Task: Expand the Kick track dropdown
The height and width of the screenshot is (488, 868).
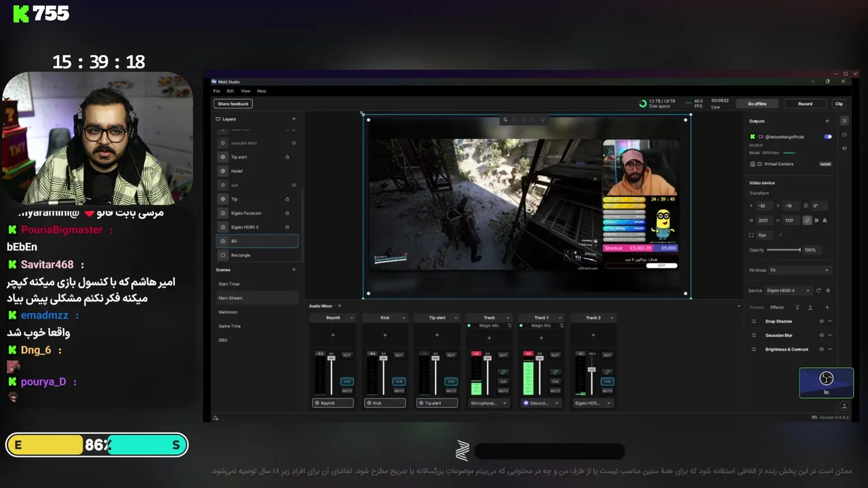Action: point(403,317)
